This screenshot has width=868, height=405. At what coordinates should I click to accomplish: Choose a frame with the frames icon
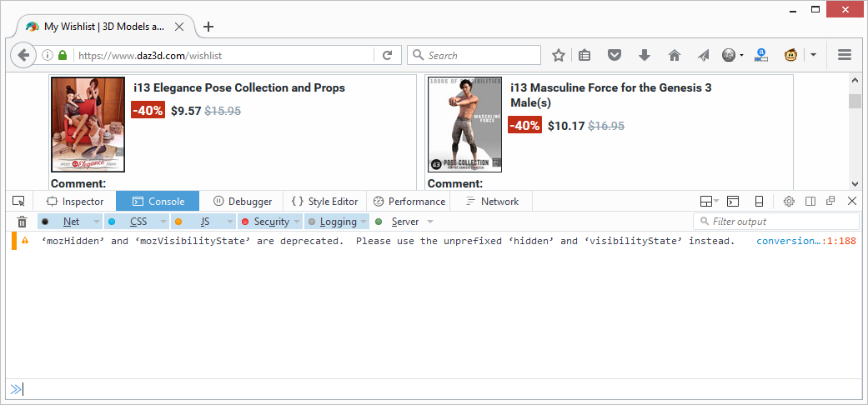pos(705,202)
